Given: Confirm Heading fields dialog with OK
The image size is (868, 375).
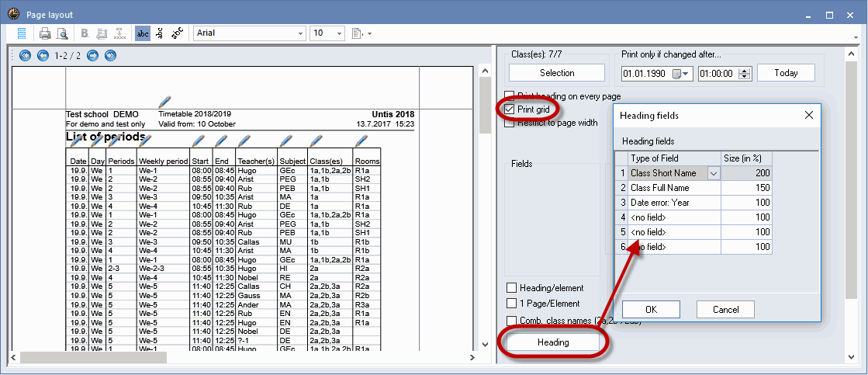Looking at the screenshot, I should click(651, 310).
